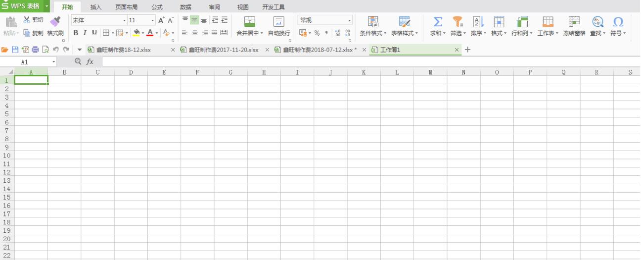Click the borders grid icon
This screenshot has width=644, height=260.
click(106, 33)
